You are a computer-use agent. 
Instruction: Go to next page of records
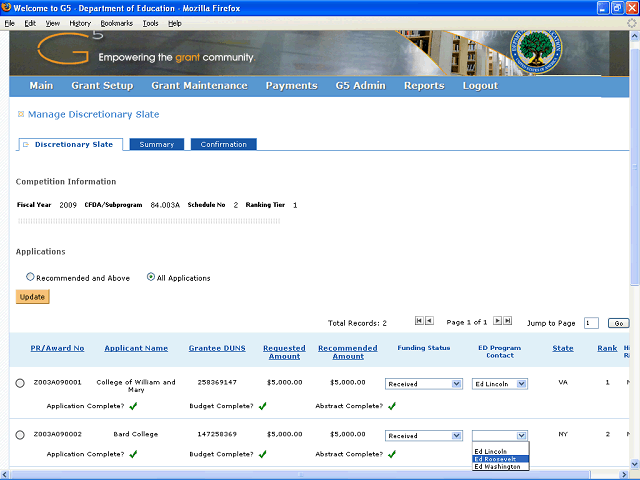click(x=498, y=321)
